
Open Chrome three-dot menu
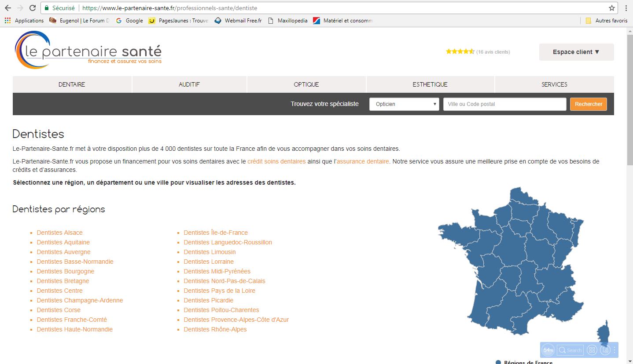pyautogui.click(x=626, y=8)
